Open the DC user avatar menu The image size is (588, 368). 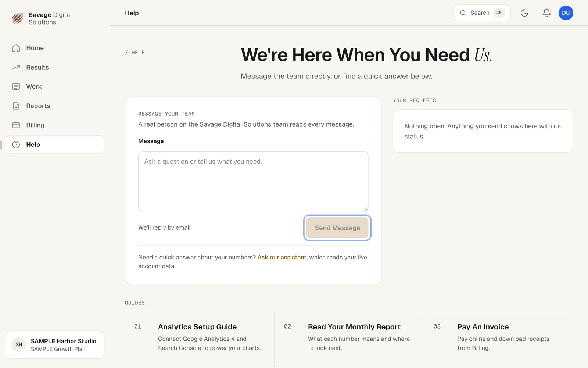[566, 13]
